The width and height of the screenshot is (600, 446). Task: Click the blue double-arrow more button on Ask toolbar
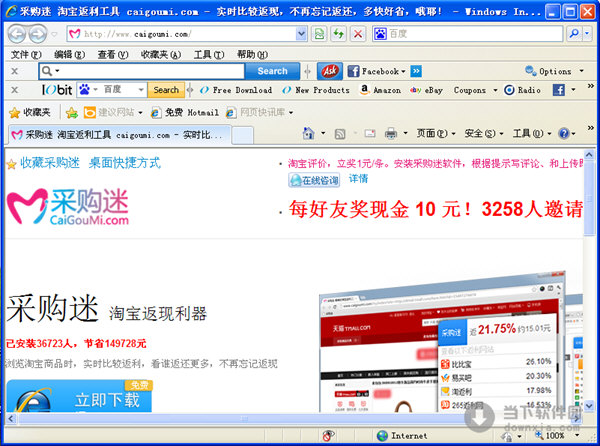[416, 71]
